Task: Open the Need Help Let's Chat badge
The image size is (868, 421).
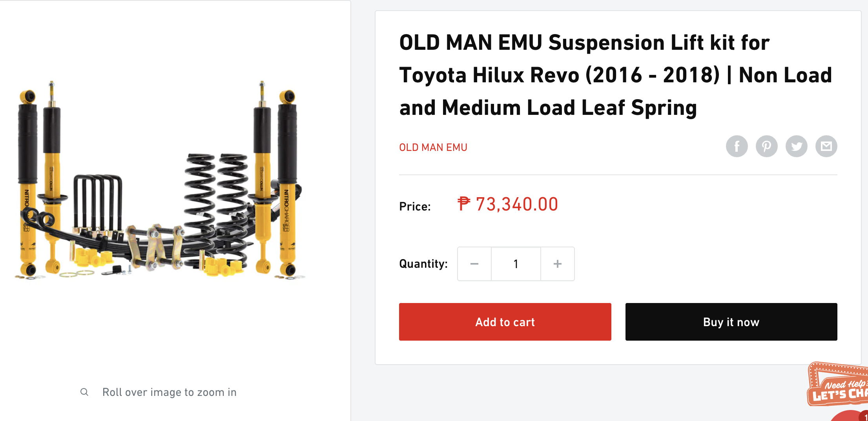Action: tap(838, 384)
